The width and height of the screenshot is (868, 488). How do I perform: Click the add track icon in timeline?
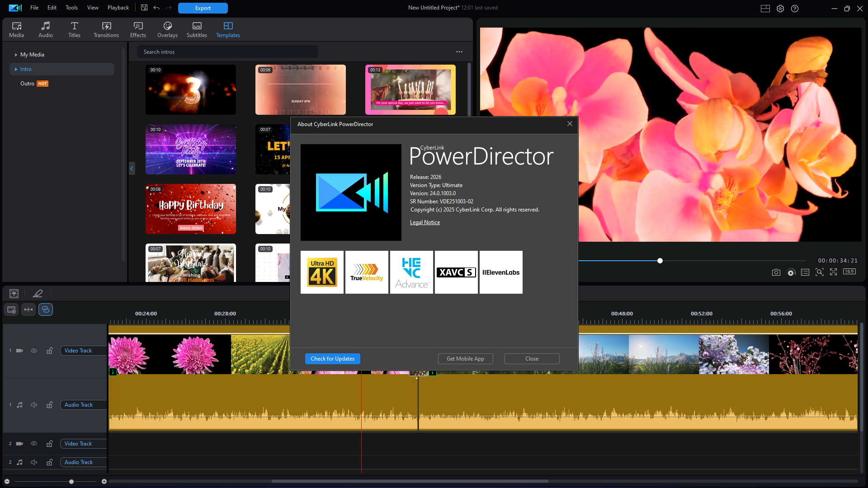(x=11, y=310)
